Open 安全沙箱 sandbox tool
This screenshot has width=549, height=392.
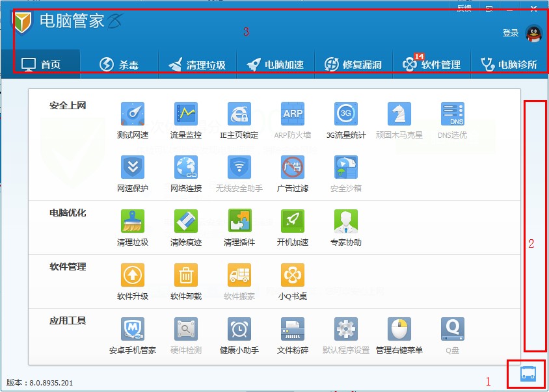[x=346, y=174]
